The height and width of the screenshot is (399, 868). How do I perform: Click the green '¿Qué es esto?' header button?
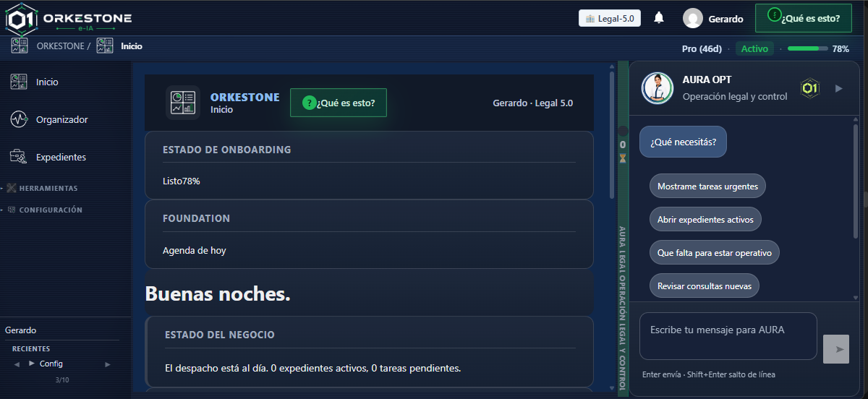pyautogui.click(x=804, y=18)
